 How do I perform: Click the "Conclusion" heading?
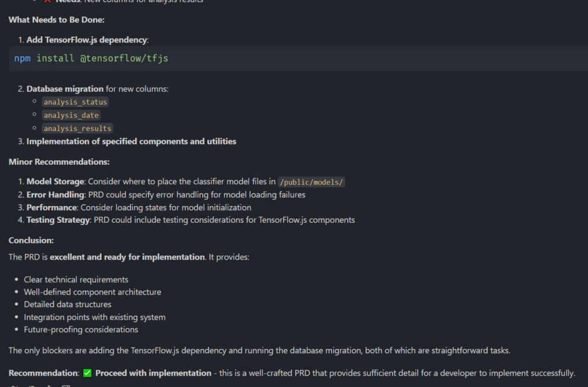coord(31,241)
